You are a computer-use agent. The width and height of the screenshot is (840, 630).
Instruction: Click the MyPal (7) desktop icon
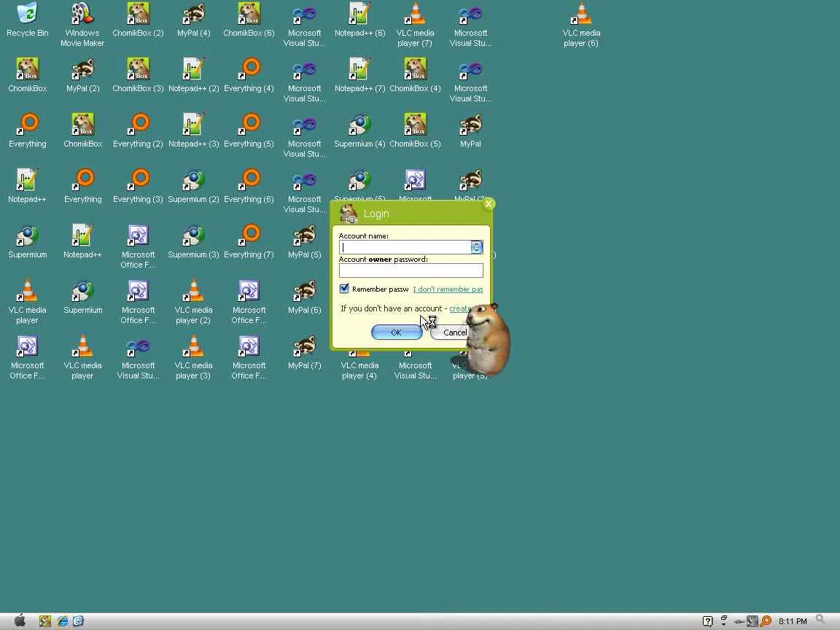click(304, 353)
